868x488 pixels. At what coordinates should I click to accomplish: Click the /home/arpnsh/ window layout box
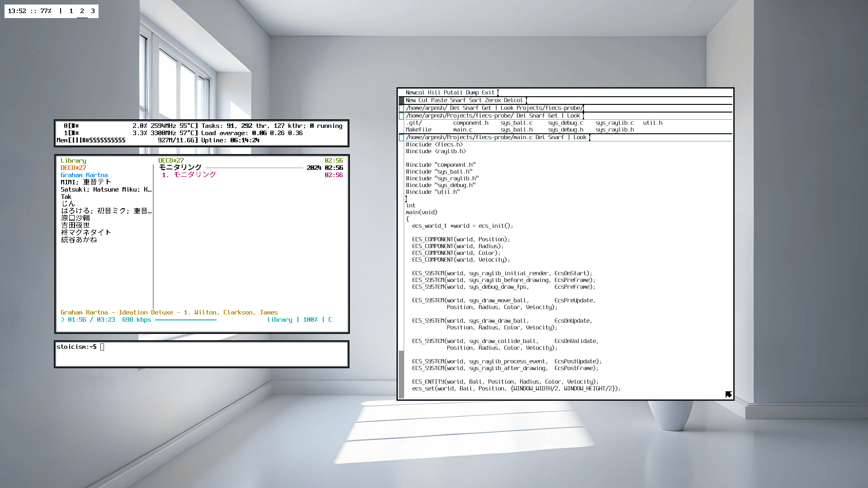pyautogui.click(x=401, y=108)
